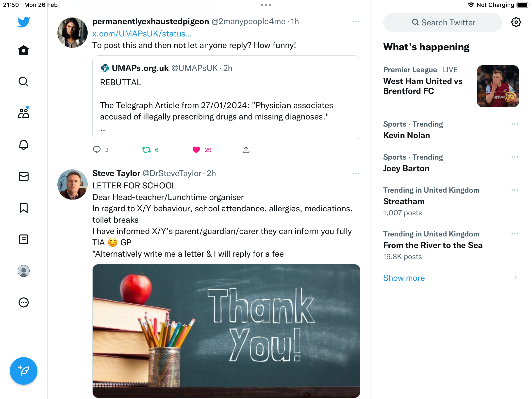Click the Search Twitter field
Viewport: 532px width, 399px height.
443,22
